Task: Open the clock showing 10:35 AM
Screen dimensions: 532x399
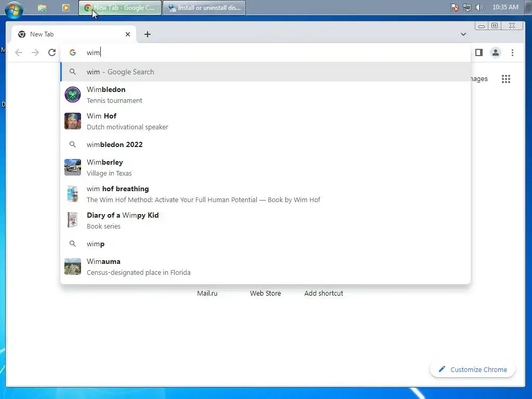Action: (505, 7)
